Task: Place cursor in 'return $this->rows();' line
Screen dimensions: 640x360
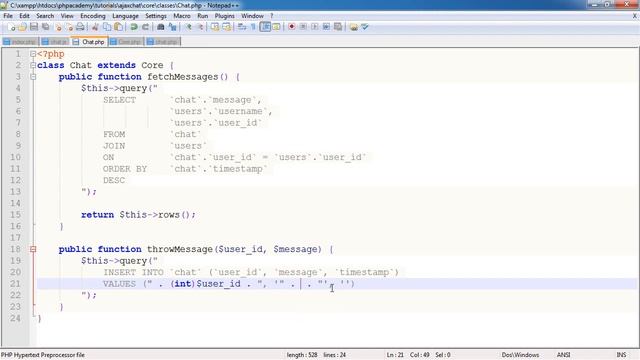Action: [x=138, y=215]
